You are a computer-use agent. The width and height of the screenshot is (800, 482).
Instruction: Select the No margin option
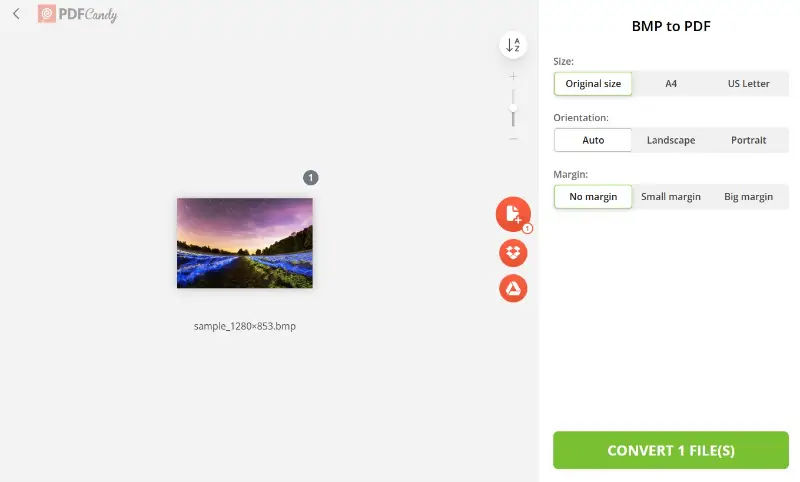[593, 197]
